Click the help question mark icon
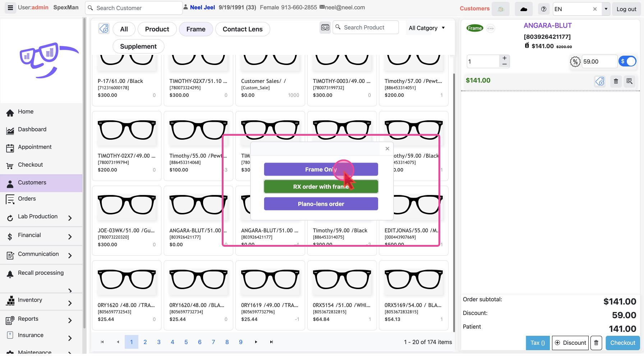The width and height of the screenshot is (644, 362). [x=543, y=9]
